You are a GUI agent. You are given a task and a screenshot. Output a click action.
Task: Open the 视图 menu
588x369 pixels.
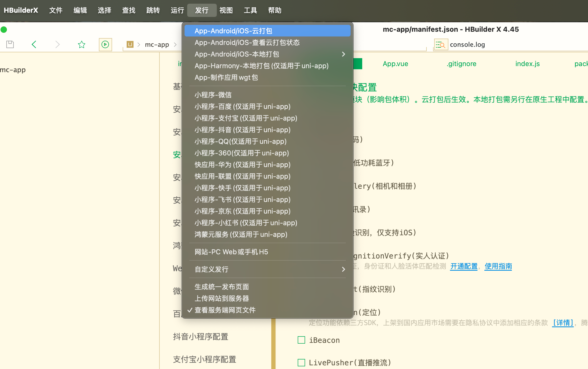click(x=226, y=10)
